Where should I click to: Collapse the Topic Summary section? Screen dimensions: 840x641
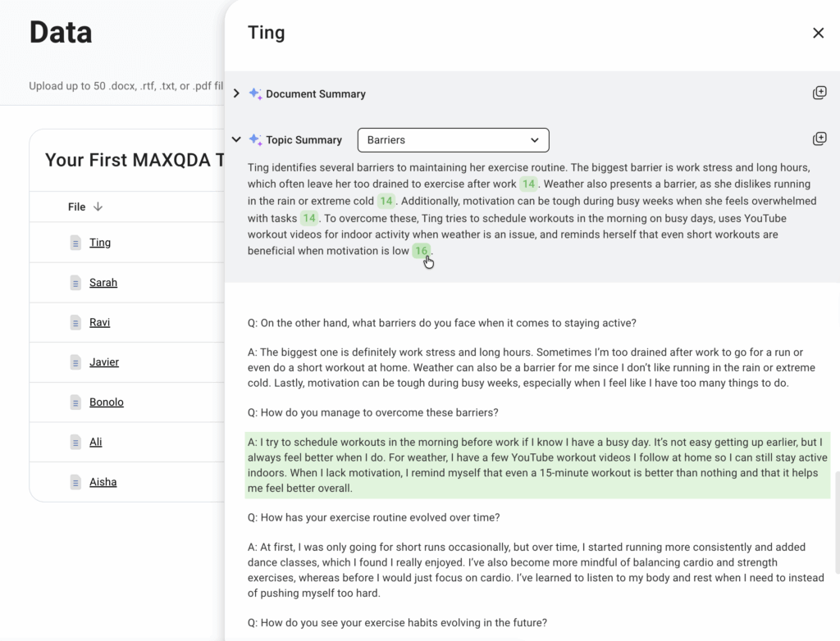pyautogui.click(x=236, y=139)
